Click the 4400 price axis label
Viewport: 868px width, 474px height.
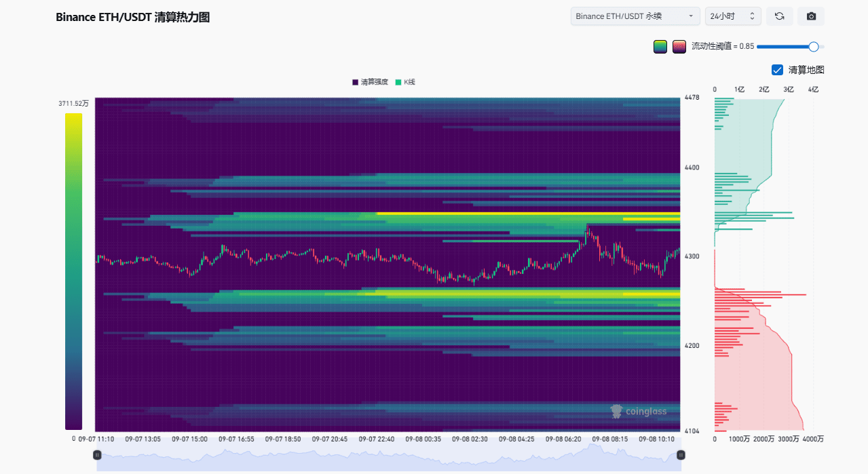[692, 167]
